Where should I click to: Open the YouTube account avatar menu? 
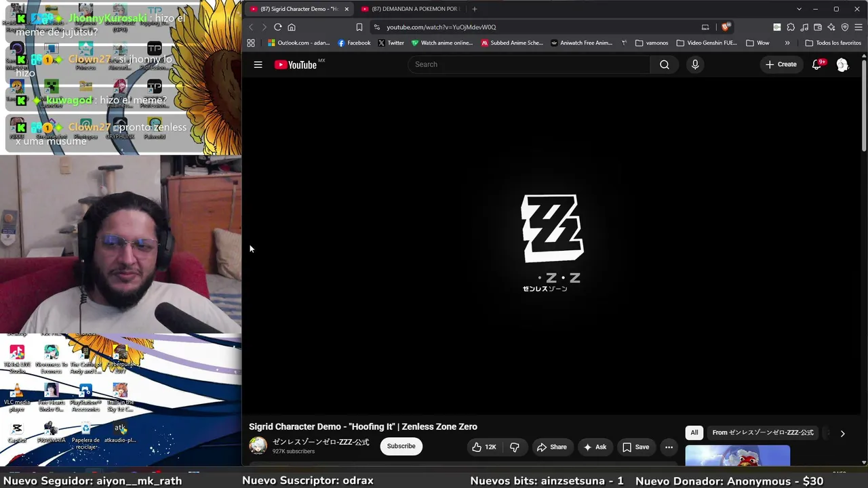842,64
